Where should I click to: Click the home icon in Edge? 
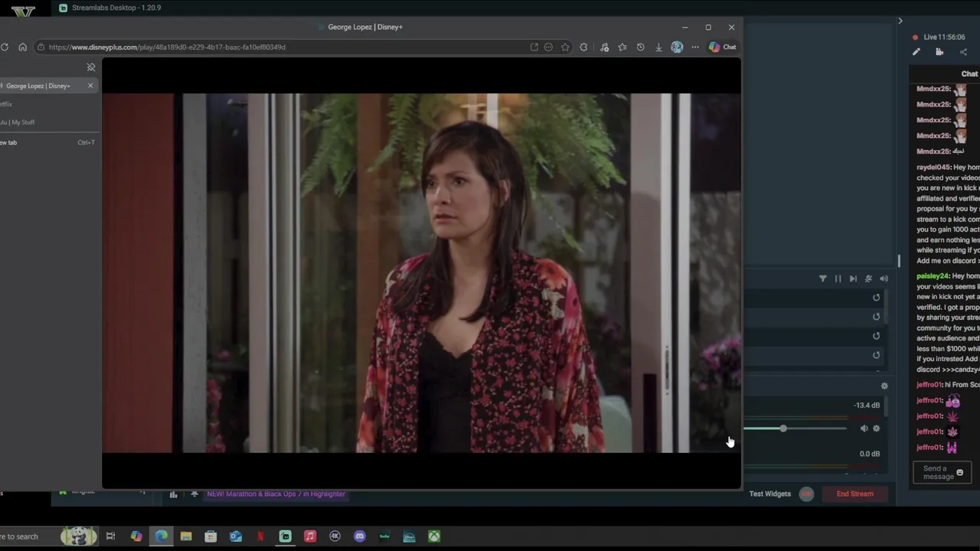[x=22, y=47]
